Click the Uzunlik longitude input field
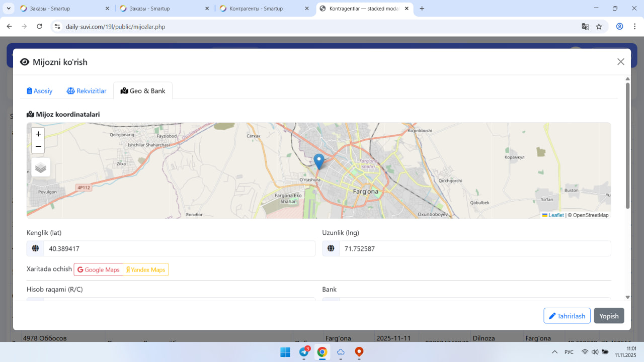Image resolution: width=644 pixels, height=362 pixels. 474,248
